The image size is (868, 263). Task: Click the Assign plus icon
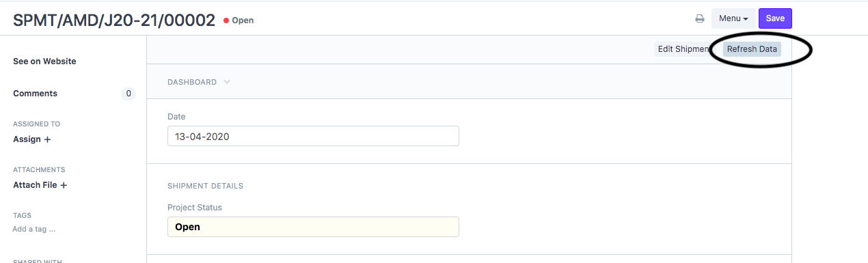click(x=47, y=139)
